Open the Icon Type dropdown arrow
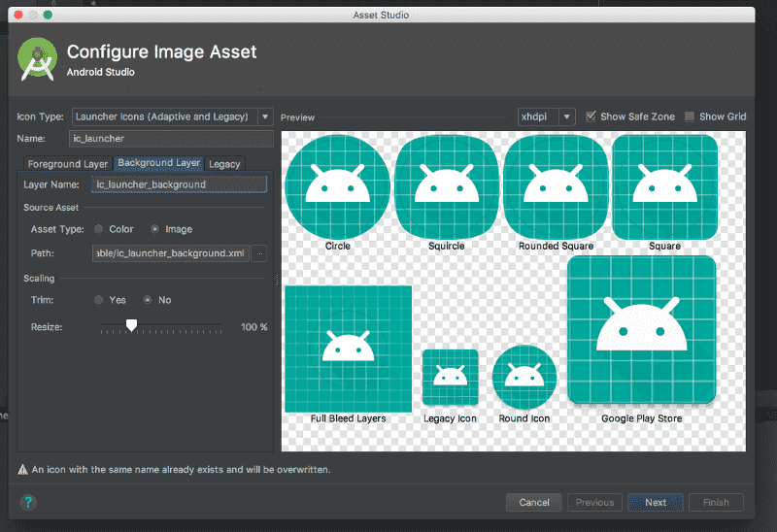 pos(265,116)
